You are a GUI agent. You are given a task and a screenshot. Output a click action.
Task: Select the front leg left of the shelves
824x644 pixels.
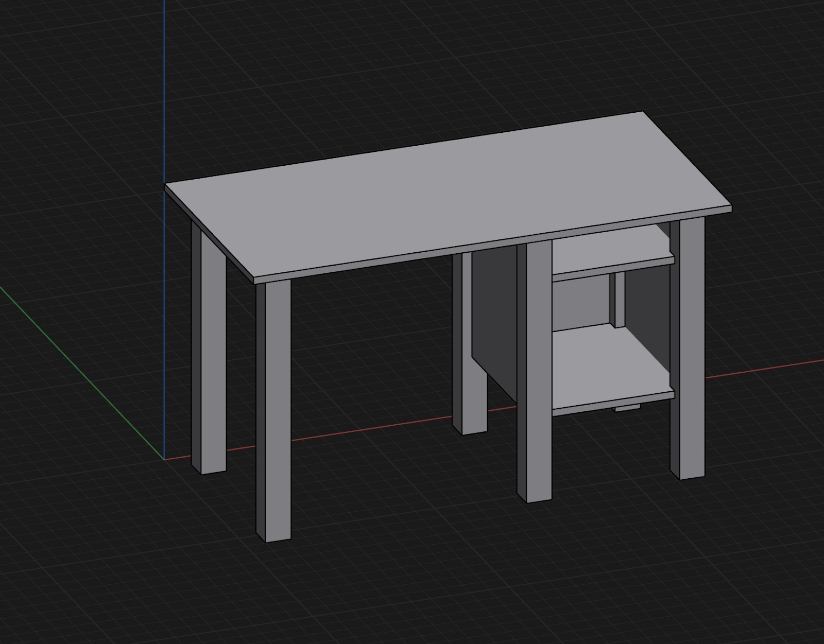pos(535,372)
